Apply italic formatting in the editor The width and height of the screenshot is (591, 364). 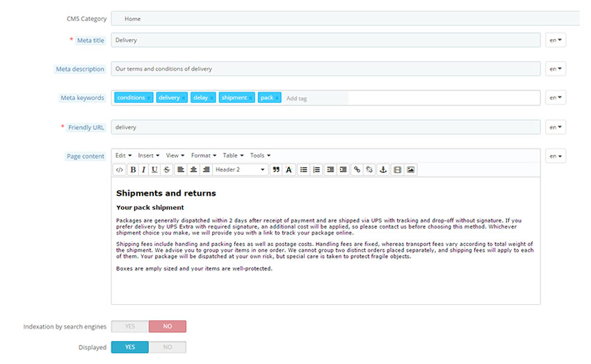point(143,169)
